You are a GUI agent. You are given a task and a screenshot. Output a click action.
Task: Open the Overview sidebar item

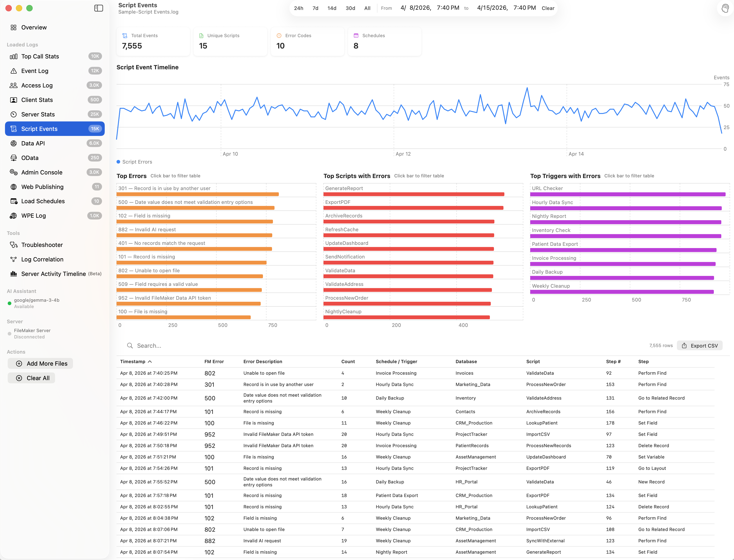point(34,27)
